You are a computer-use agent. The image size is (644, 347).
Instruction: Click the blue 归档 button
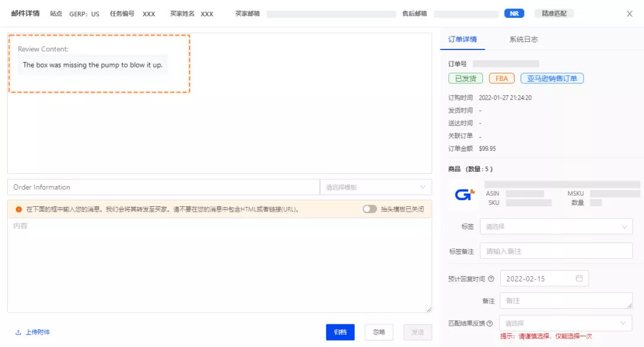point(340,332)
